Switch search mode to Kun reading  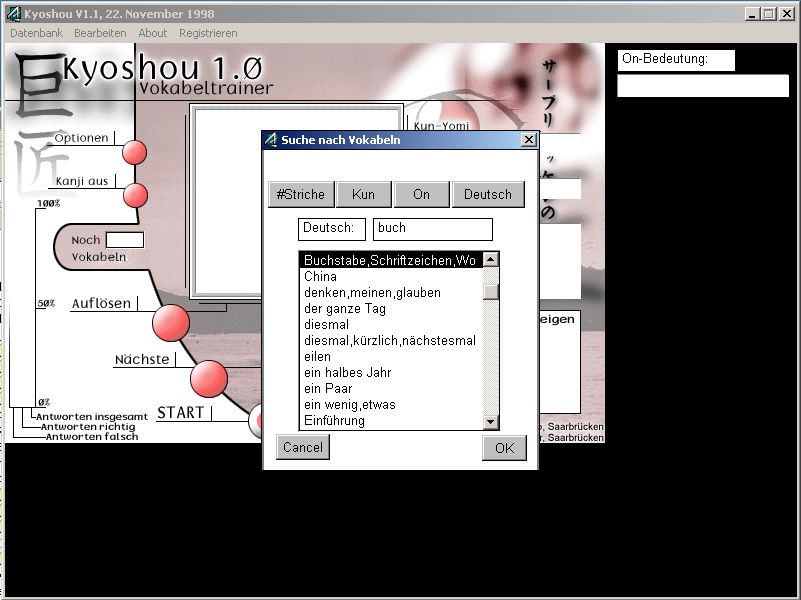363,194
